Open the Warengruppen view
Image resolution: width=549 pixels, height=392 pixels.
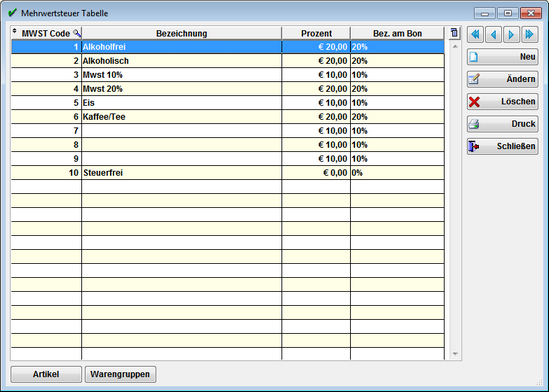point(120,374)
